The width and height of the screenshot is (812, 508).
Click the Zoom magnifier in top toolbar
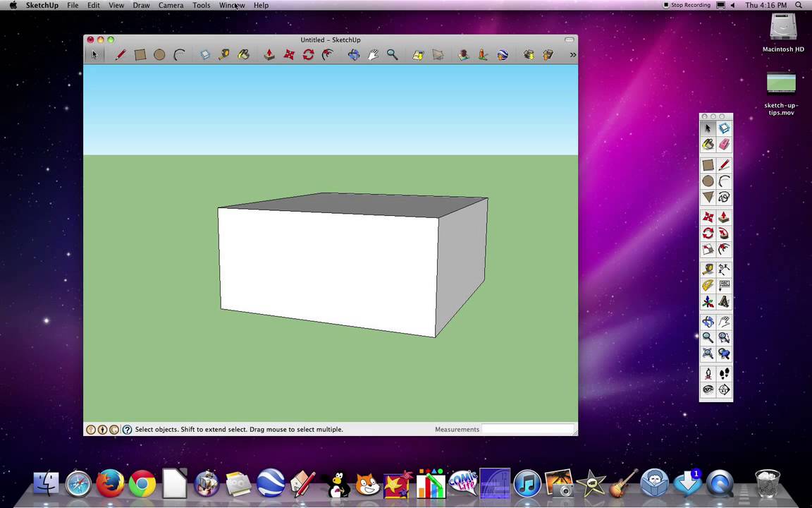(393, 54)
